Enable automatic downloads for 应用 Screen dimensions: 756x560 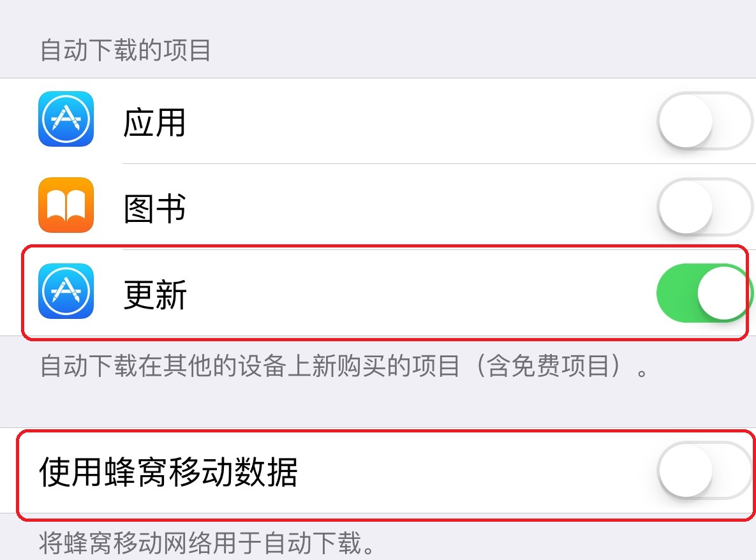tap(704, 121)
